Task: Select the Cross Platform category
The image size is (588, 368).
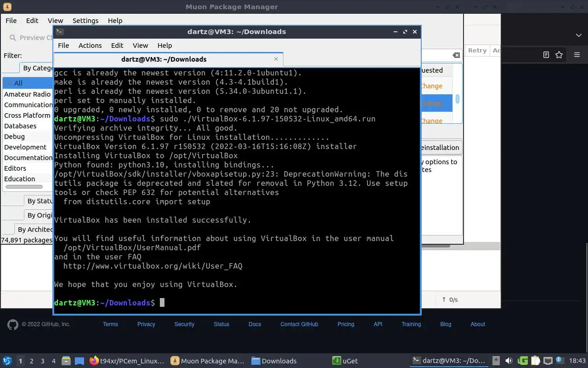Action: 28,115
